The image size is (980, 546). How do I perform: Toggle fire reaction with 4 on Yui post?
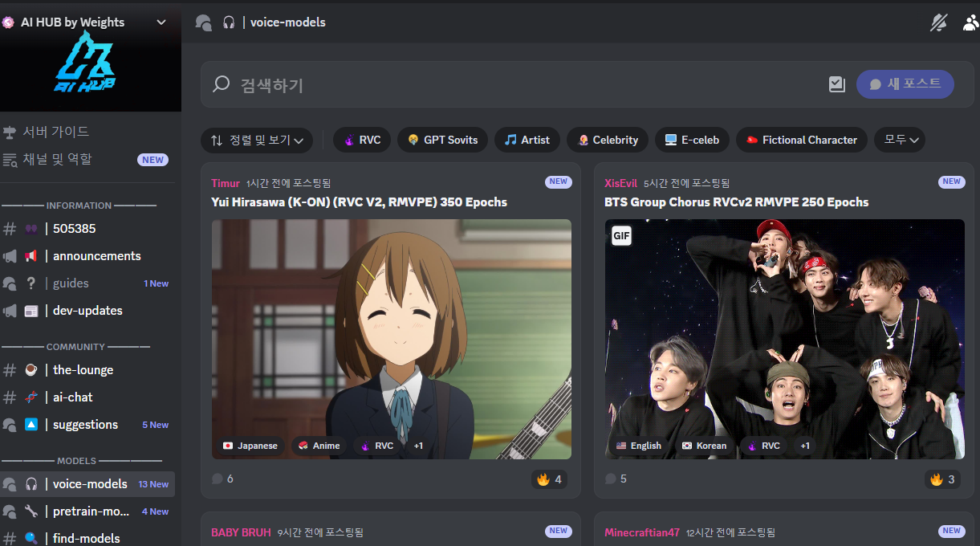(x=551, y=479)
